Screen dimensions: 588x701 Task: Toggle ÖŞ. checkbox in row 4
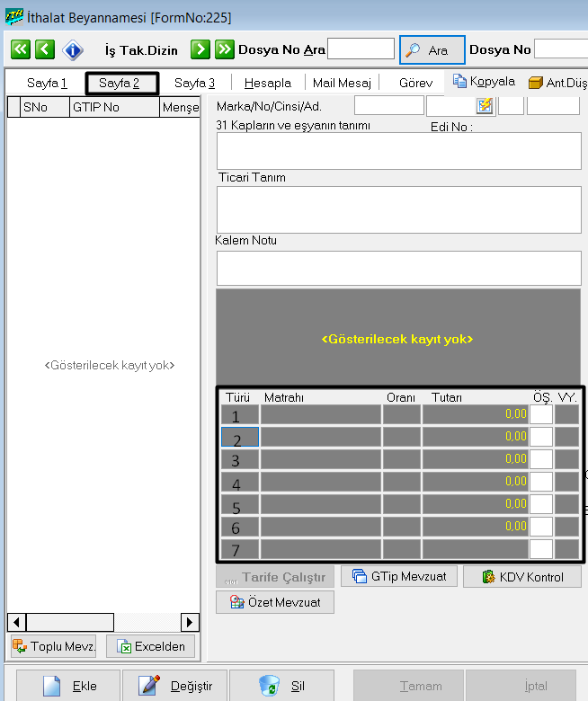click(x=541, y=482)
